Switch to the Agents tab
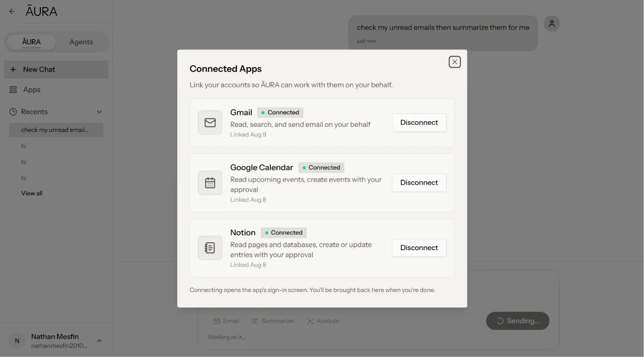Image resolution: width=644 pixels, height=357 pixels. coord(81,42)
